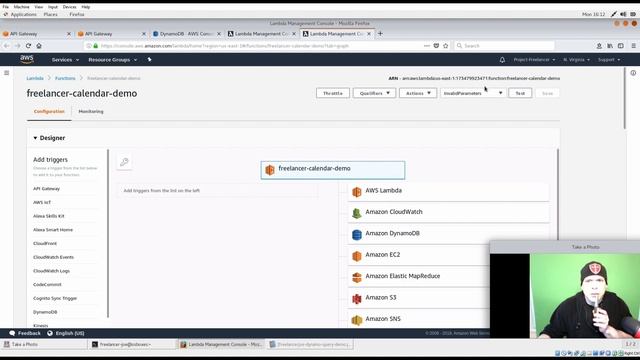Screen dimensions: 640x360
Task: Go to Lambda breadcrumb link
Action: (35, 78)
